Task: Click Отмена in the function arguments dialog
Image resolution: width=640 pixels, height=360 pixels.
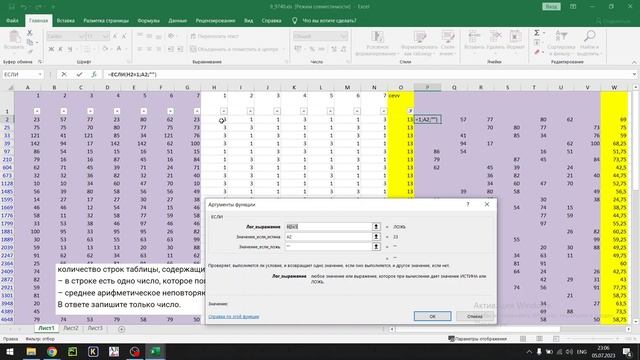Action: click(474, 316)
